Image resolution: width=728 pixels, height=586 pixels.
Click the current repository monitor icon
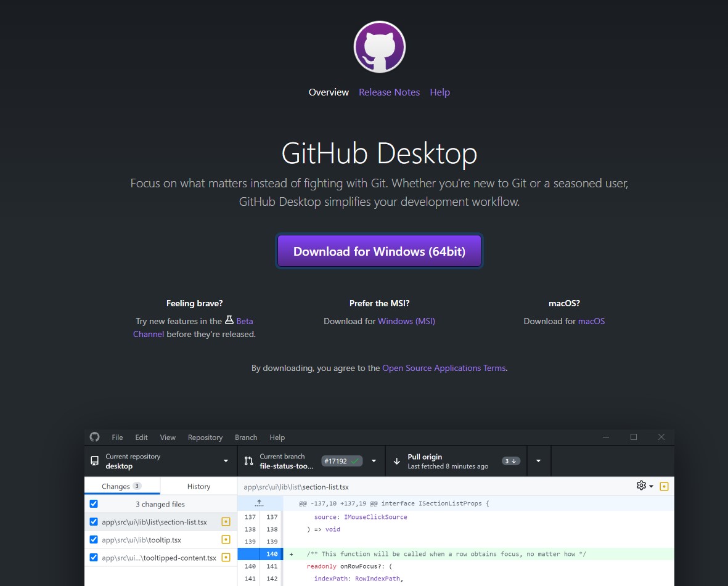94,461
